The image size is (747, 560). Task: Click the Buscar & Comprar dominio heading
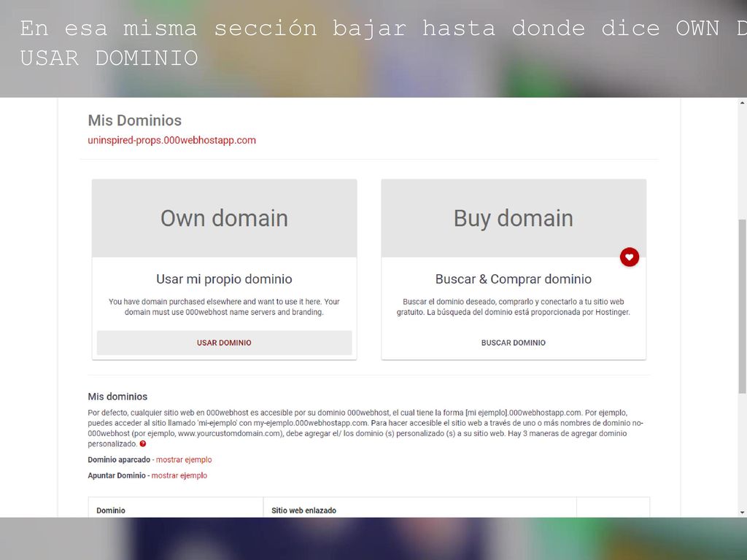[x=513, y=279]
